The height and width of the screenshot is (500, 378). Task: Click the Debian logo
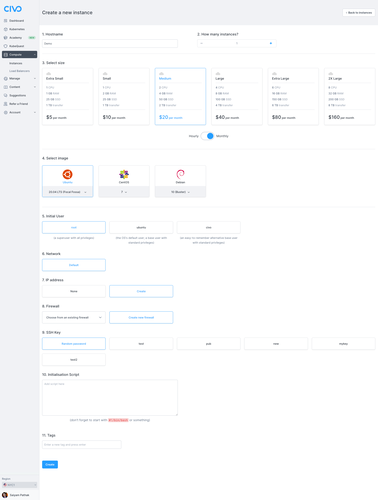(x=180, y=174)
